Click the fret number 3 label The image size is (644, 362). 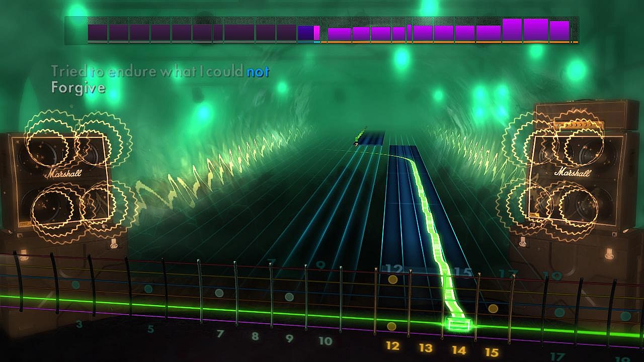click(x=79, y=325)
